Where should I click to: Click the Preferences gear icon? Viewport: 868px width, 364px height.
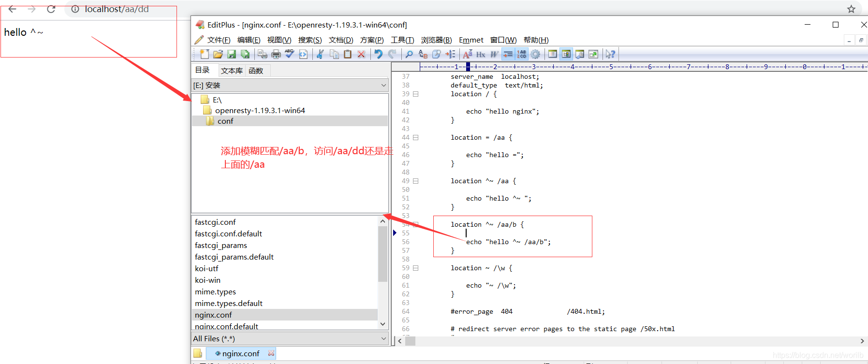pyautogui.click(x=535, y=54)
